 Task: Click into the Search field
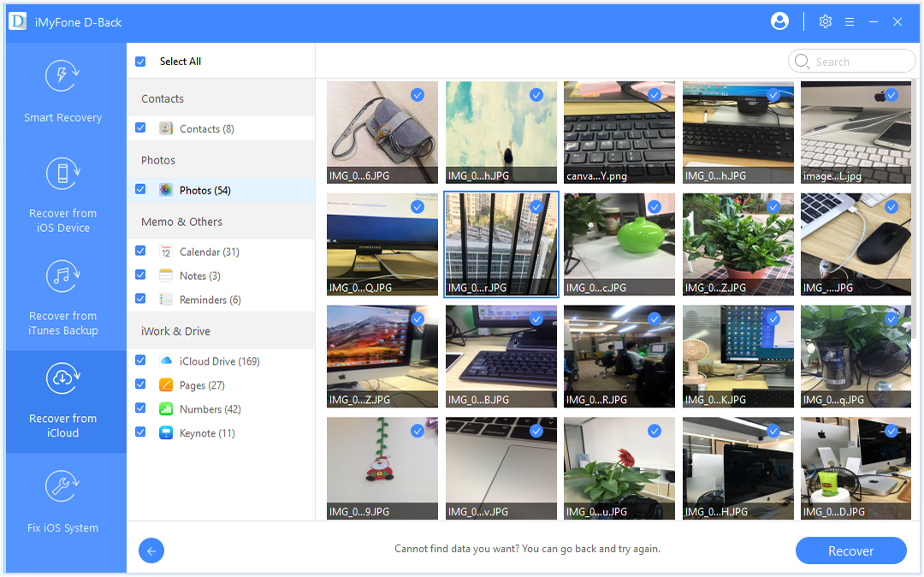(x=851, y=62)
